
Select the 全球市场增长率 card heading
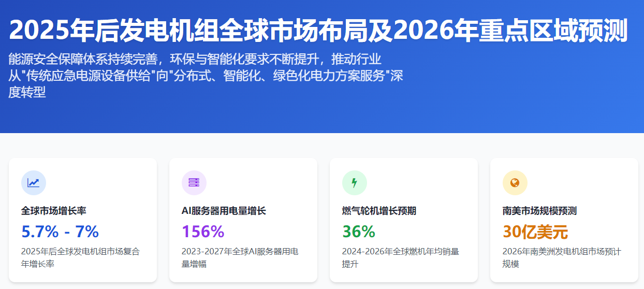click(54, 211)
